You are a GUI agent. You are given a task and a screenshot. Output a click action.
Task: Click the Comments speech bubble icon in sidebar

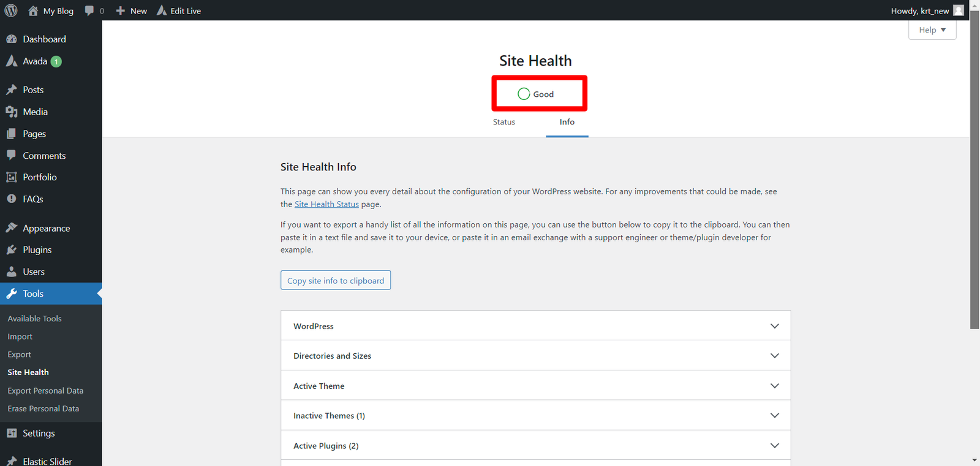tap(12, 155)
